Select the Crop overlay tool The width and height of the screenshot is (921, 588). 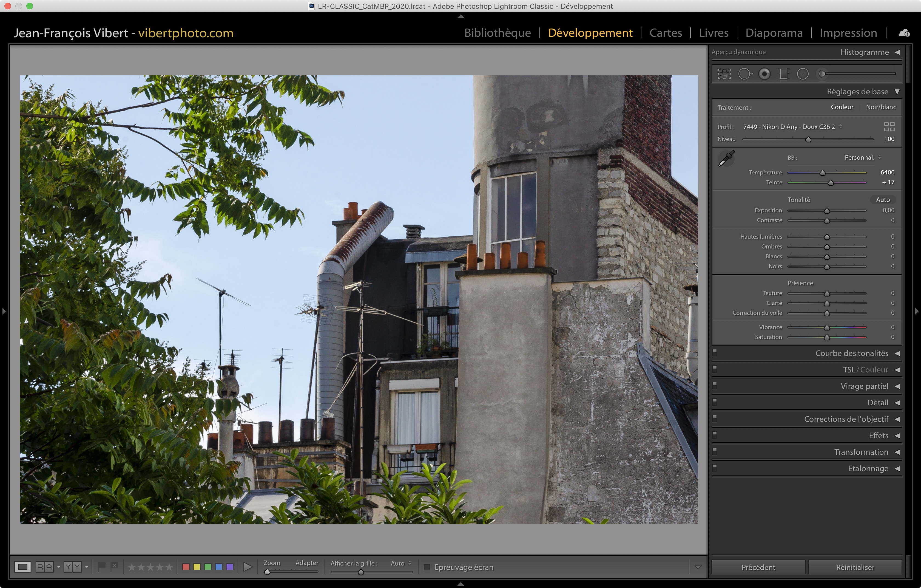click(x=724, y=74)
